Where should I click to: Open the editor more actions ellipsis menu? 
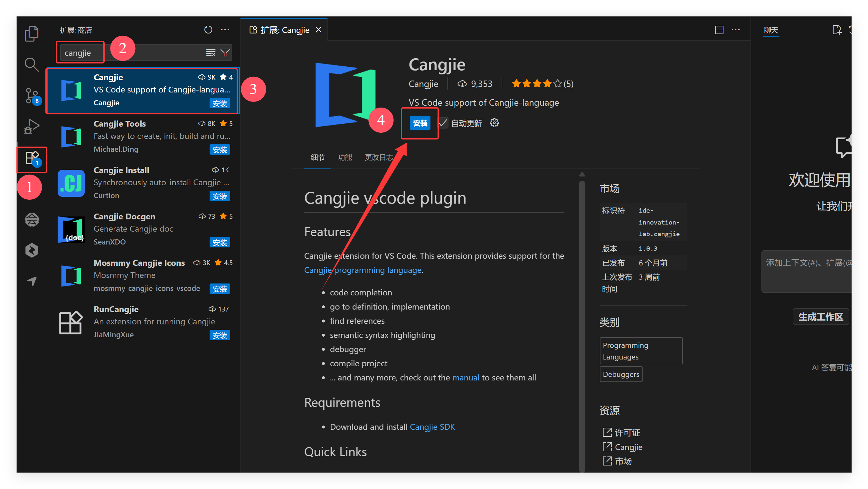click(735, 30)
